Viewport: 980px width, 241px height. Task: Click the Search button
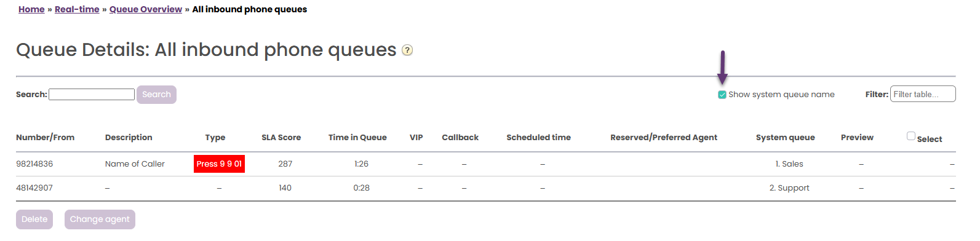pyautogui.click(x=156, y=95)
